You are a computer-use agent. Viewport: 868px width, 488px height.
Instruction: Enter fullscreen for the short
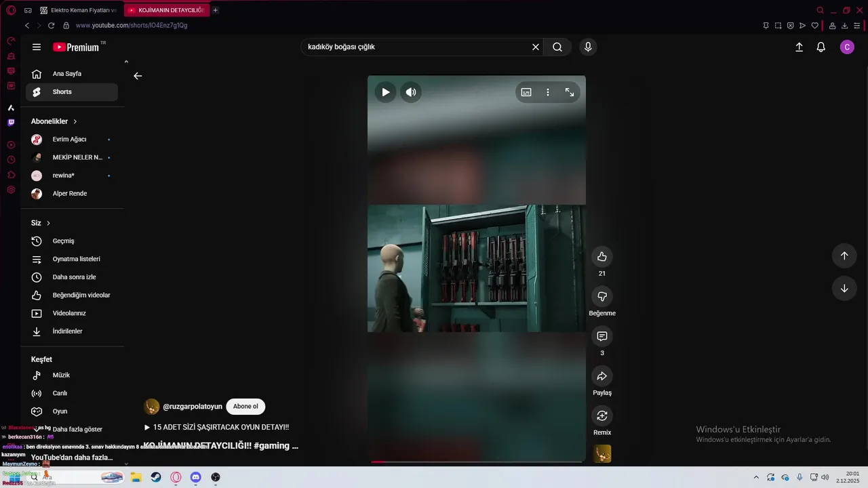click(570, 92)
